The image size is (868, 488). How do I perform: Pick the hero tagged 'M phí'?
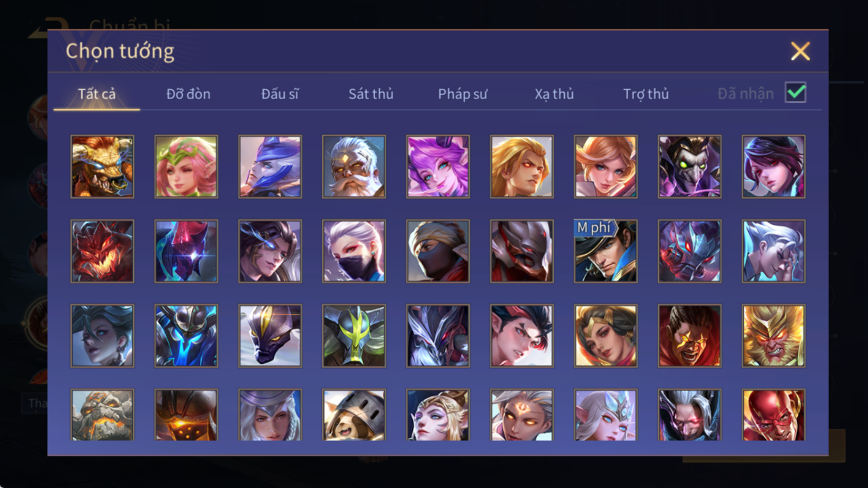605,251
